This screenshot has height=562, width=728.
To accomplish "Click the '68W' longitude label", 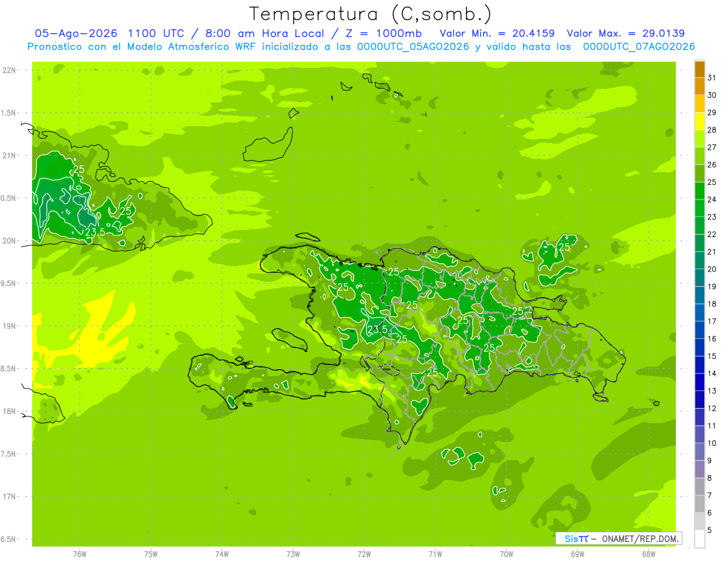I will click(649, 554).
